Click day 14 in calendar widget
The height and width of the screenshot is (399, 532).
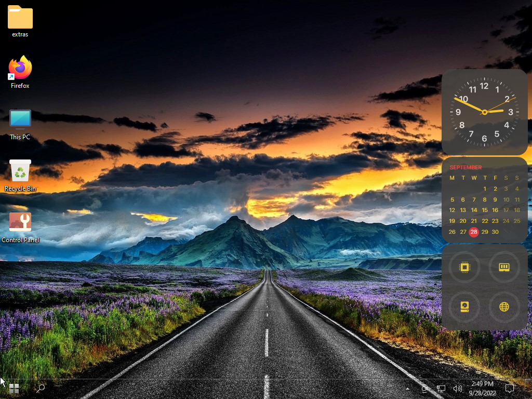tap(474, 210)
